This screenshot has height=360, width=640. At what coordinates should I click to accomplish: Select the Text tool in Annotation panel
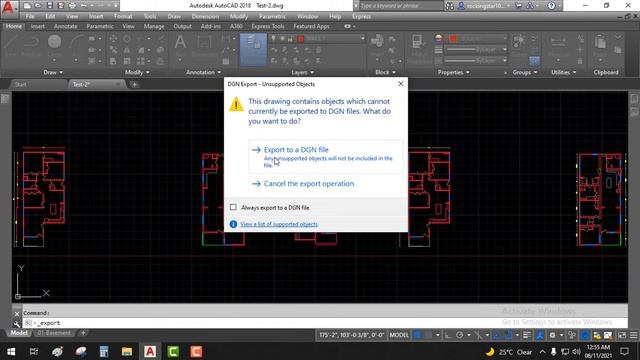coord(180,45)
